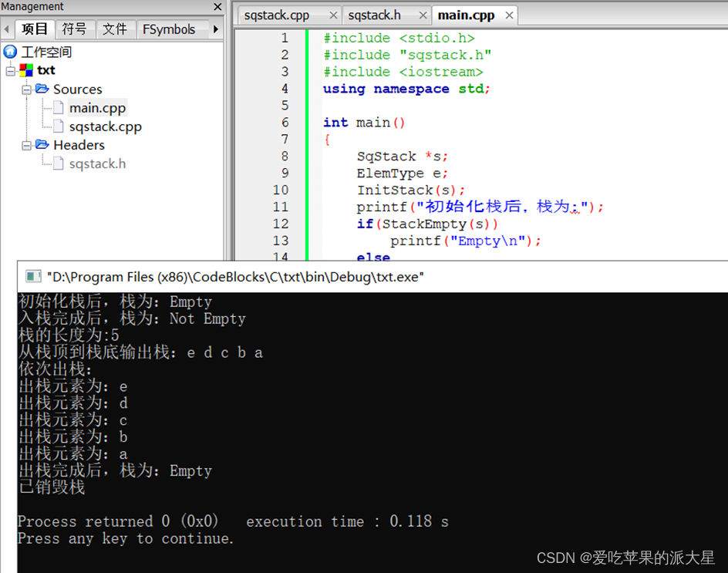Select the main.cpp editor tab
The image size is (728, 573).
pyautogui.click(x=466, y=15)
